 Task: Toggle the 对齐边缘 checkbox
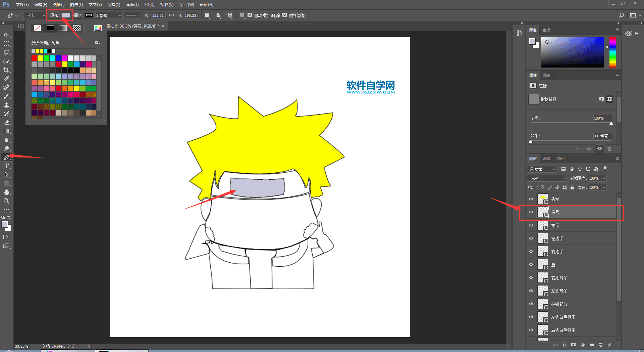285,15
